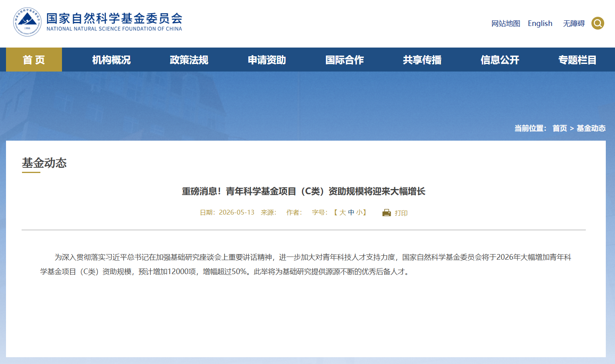Open the 申请资助 menu
Viewport: 615px width, 364px height.
[267, 60]
